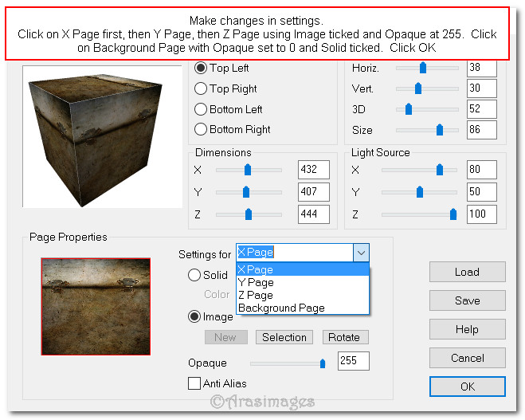
Task: Select Background Page in the dropdown list
Action: [281, 308]
